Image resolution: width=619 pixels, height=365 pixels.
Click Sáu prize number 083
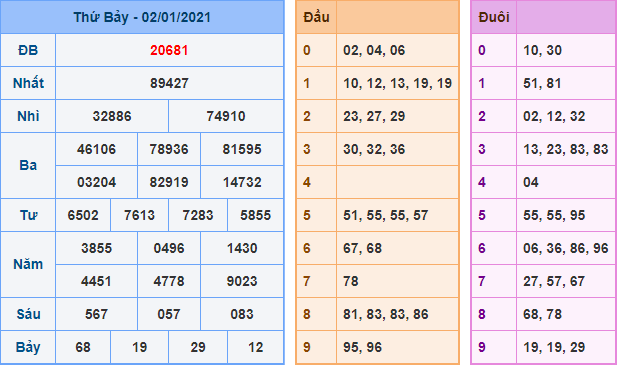tap(242, 314)
